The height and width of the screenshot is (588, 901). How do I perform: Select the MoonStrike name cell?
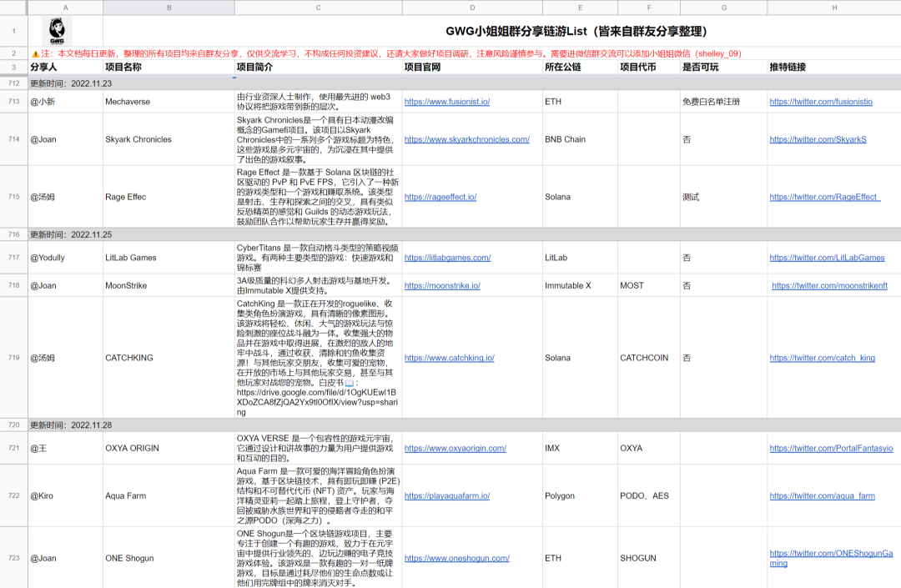click(169, 285)
